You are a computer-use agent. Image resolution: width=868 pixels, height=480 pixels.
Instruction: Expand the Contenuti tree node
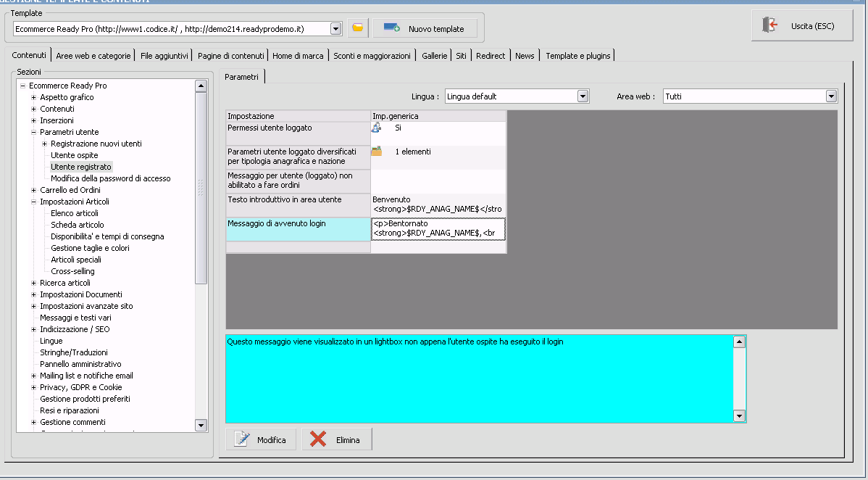(34, 109)
